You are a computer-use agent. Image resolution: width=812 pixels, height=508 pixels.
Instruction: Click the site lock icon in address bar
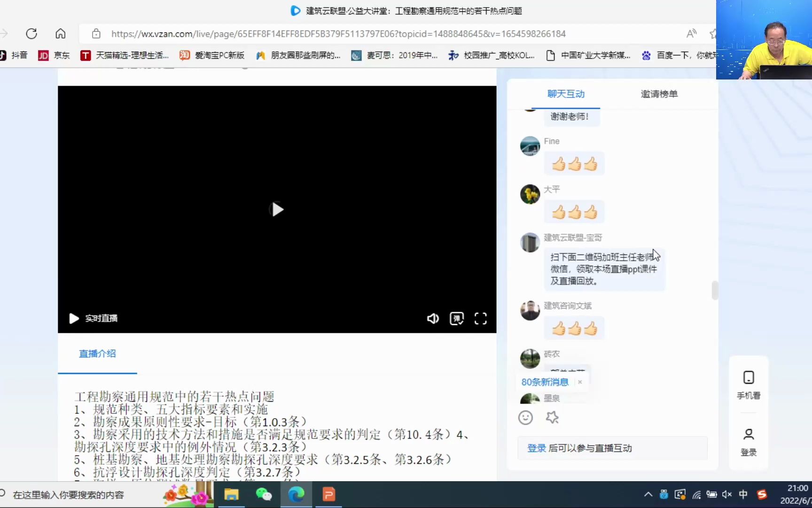click(96, 34)
